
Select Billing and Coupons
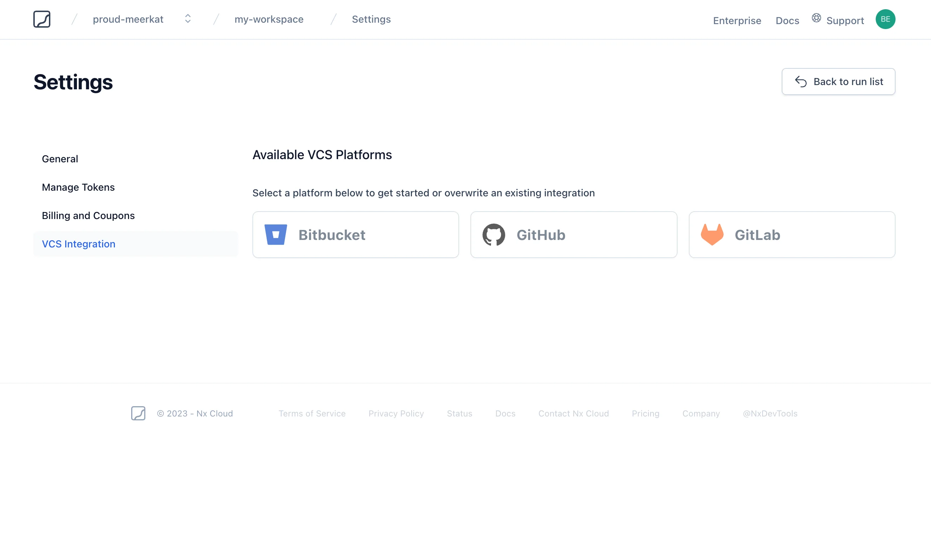click(x=88, y=215)
